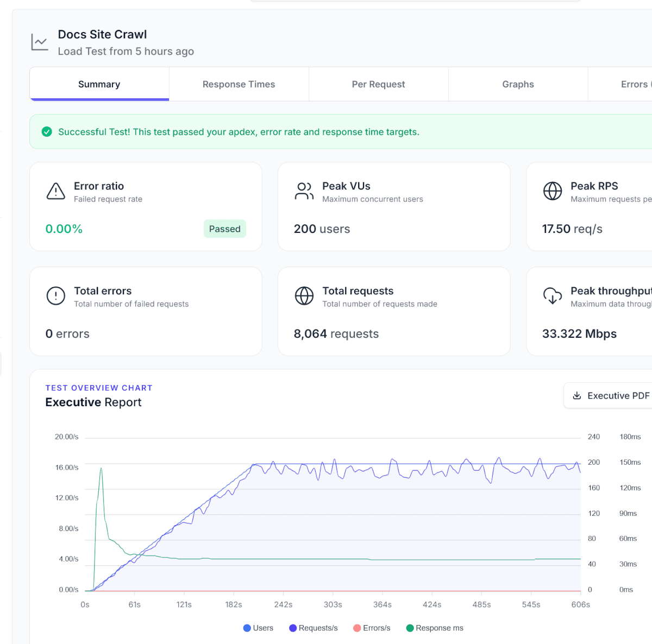Switch to the Response Times tab
The image size is (652, 644).
[x=239, y=84]
